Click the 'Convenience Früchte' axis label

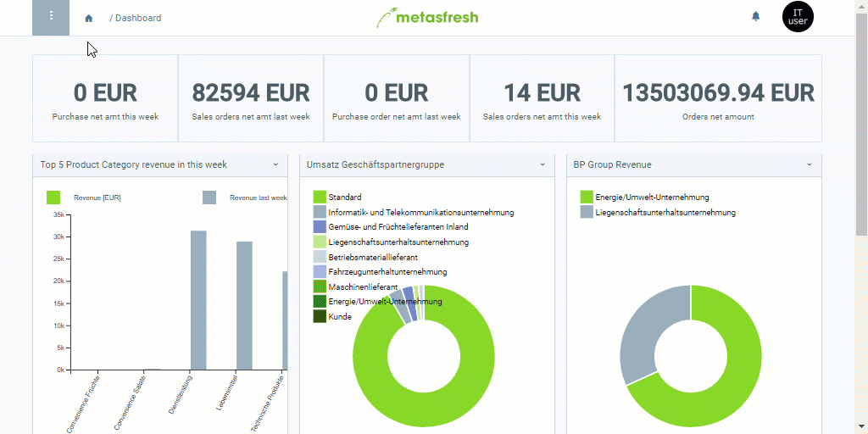tap(84, 404)
